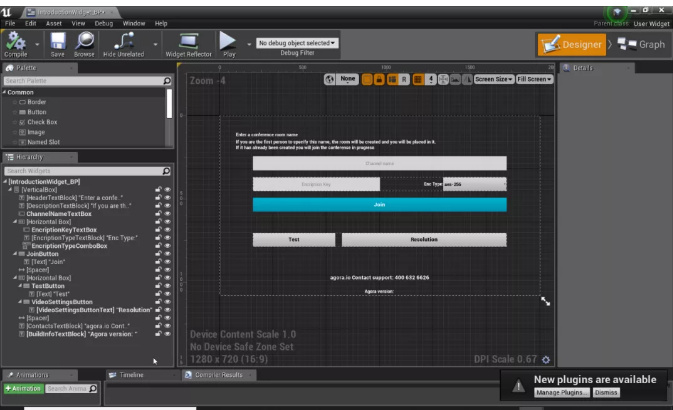The width and height of the screenshot is (673, 410).
Task: Click the Palette panel scrollbar
Action: [169, 103]
